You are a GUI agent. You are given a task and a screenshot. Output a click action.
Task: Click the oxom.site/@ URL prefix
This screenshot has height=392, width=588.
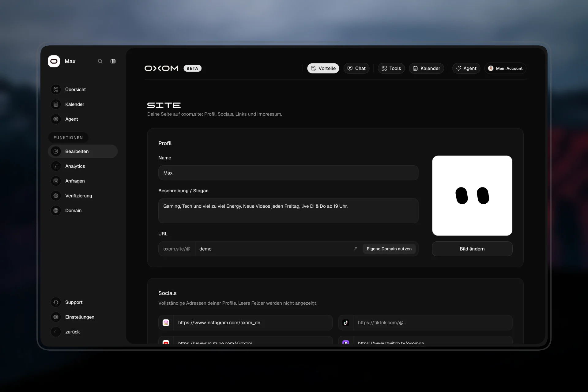[x=177, y=249]
